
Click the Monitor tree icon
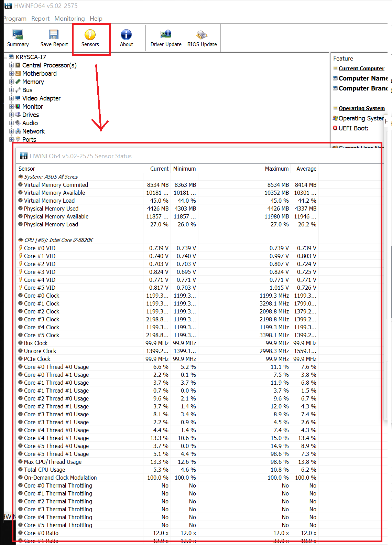click(18, 106)
